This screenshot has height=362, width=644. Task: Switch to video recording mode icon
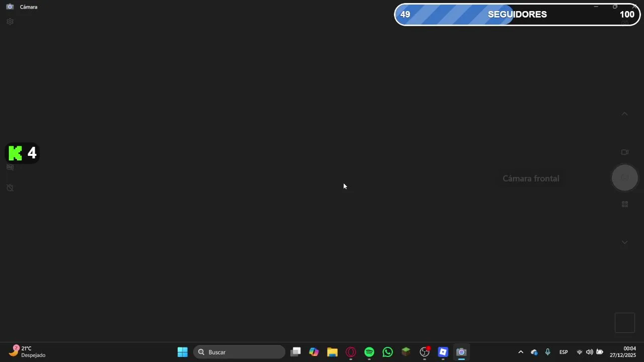(x=625, y=152)
